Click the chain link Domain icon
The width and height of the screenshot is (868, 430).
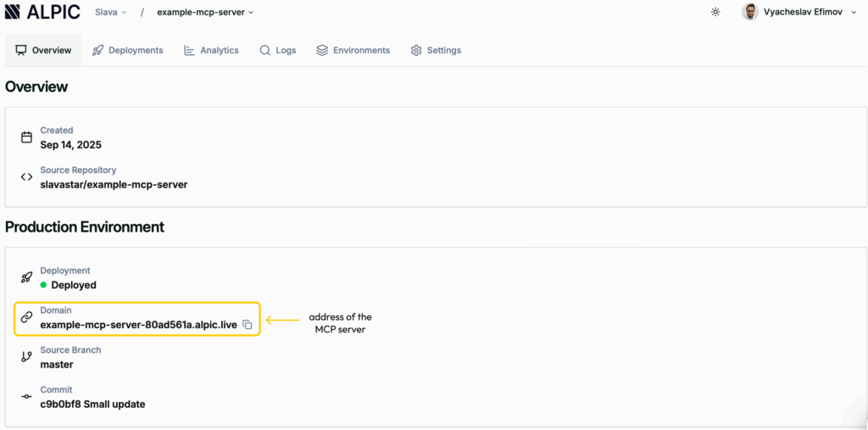(x=26, y=317)
